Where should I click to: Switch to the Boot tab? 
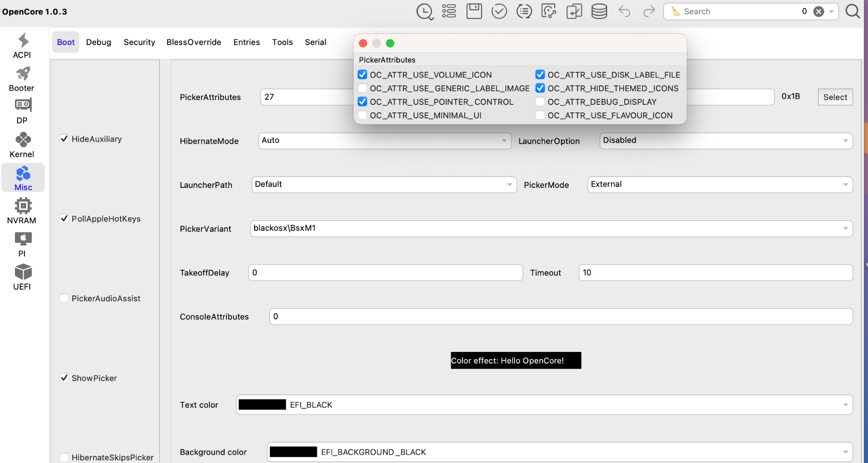pyautogui.click(x=66, y=42)
